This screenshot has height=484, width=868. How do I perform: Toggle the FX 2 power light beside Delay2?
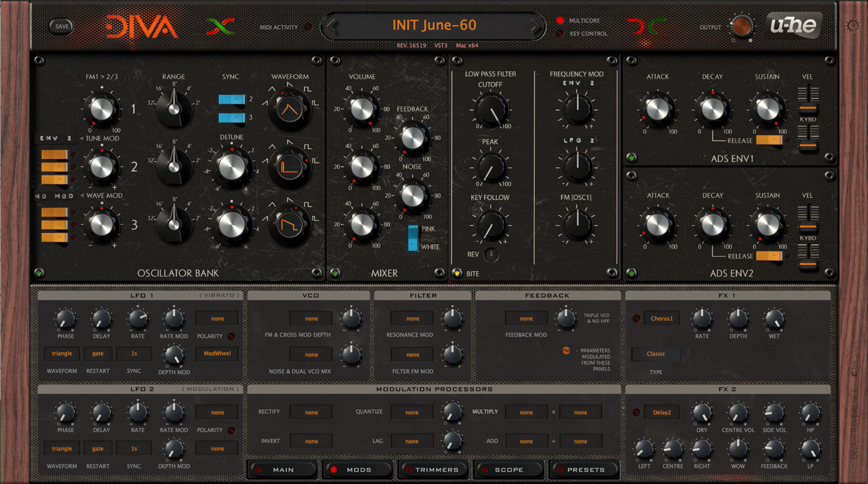point(637,412)
